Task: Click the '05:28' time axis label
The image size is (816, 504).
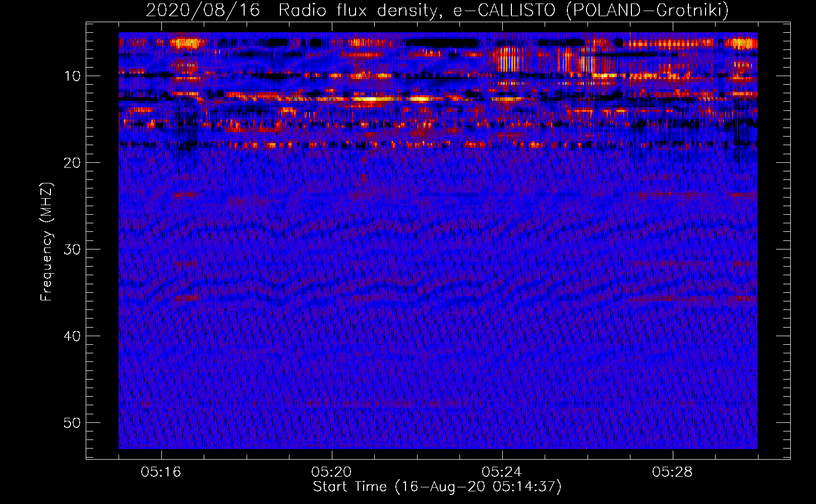Action: click(672, 472)
